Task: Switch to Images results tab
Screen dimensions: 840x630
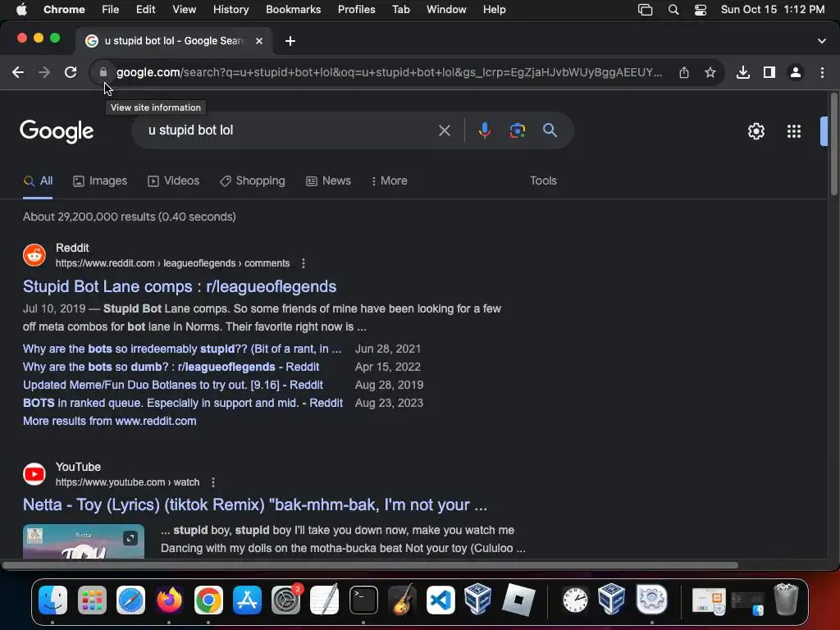Action: tap(100, 181)
